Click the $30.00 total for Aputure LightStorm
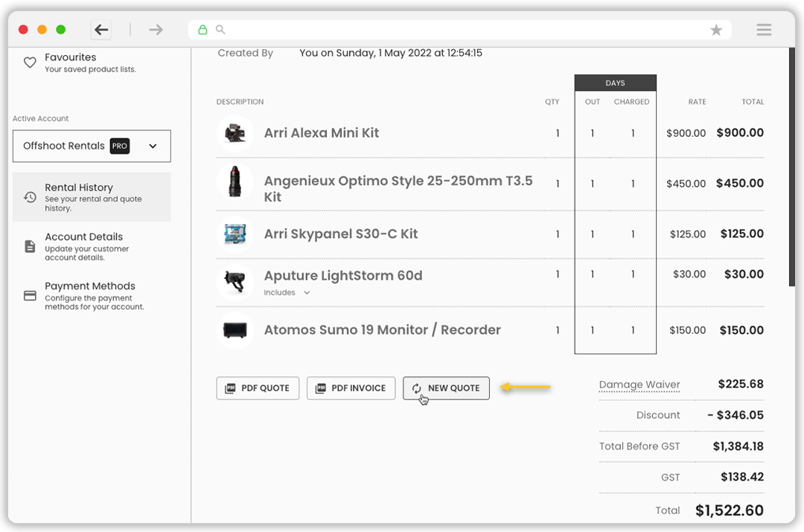 (744, 275)
